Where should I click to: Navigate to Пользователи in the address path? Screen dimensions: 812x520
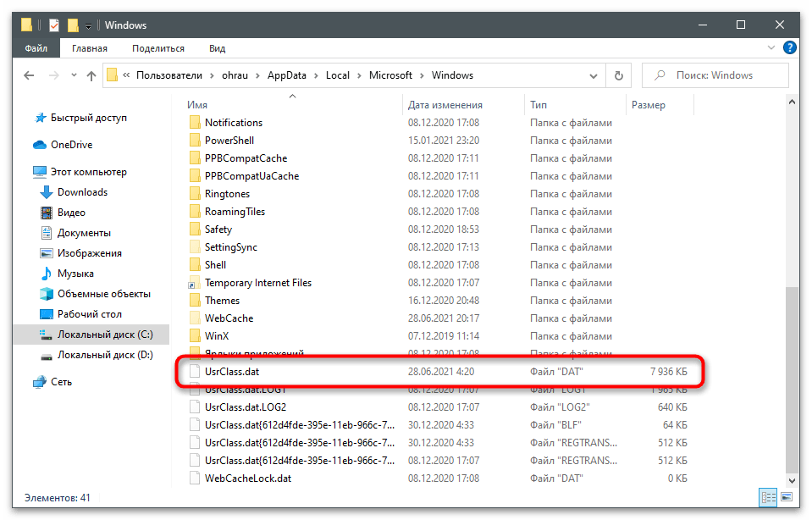click(x=168, y=75)
